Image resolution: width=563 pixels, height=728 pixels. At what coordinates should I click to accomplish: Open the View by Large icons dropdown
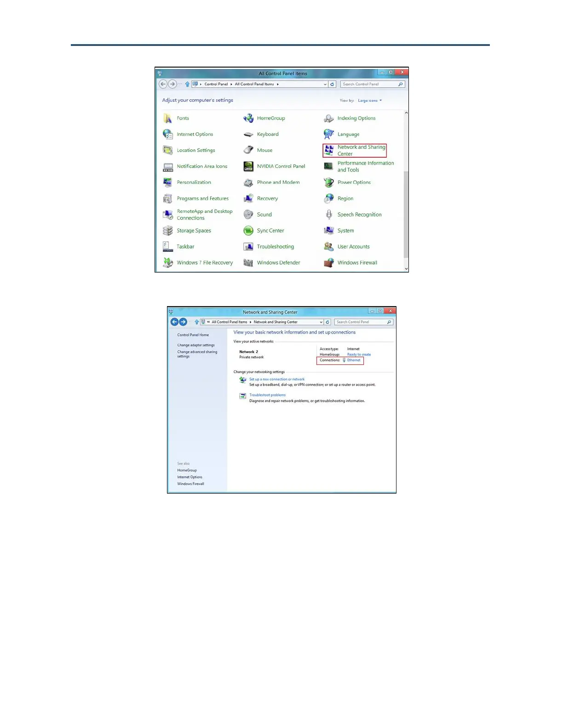(370, 101)
